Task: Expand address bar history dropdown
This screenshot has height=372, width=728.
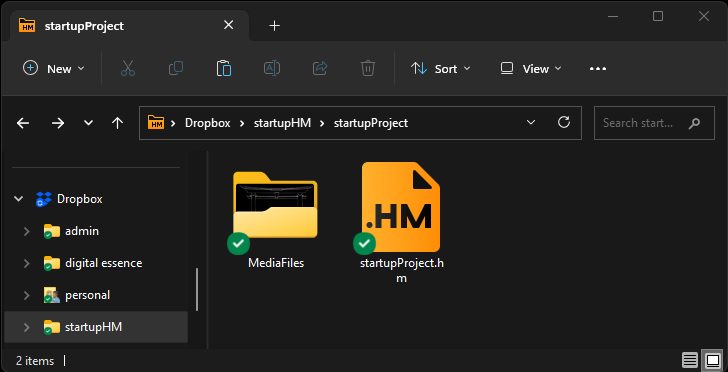Action: [x=531, y=123]
